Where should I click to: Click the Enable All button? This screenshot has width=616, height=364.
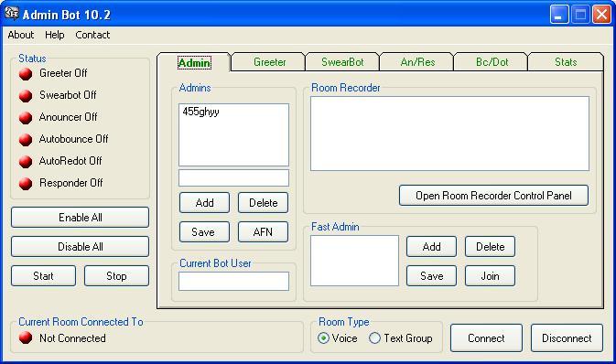pyautogui.click(x=81, y=218)
